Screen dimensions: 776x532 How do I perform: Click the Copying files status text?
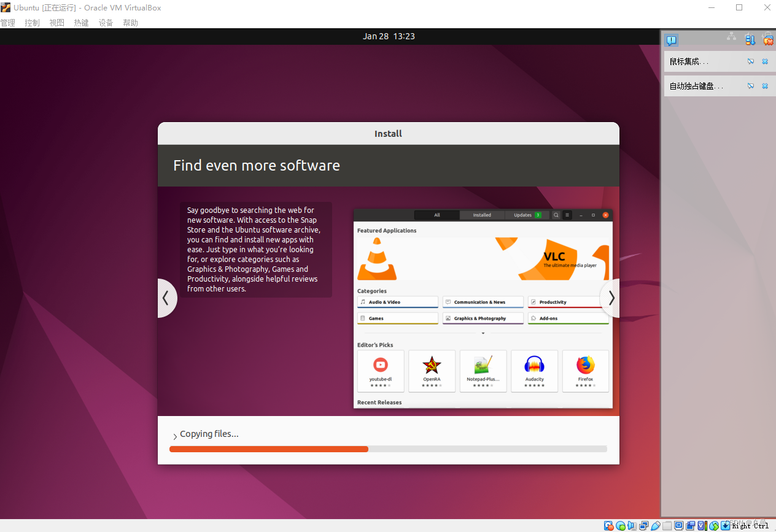(209, 434)
